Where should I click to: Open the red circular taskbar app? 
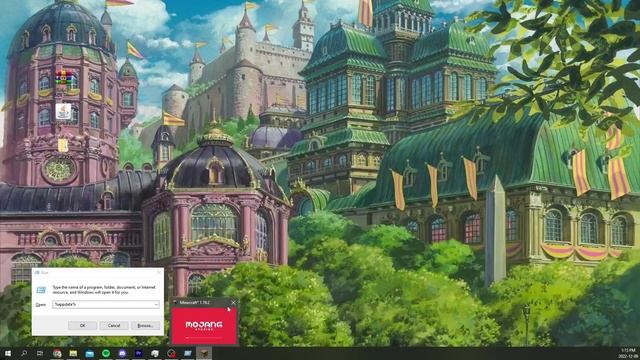(x=171, y=353)
